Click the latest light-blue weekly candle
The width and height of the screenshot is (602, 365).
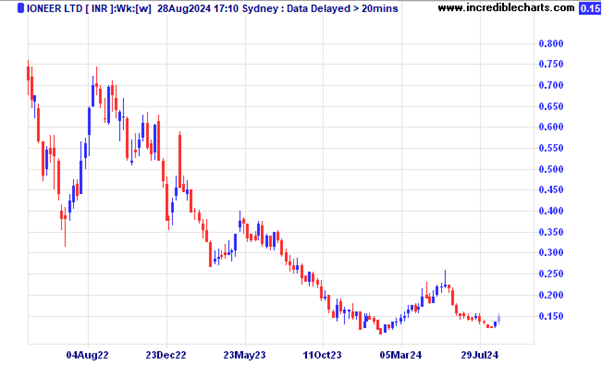point(499,318)
